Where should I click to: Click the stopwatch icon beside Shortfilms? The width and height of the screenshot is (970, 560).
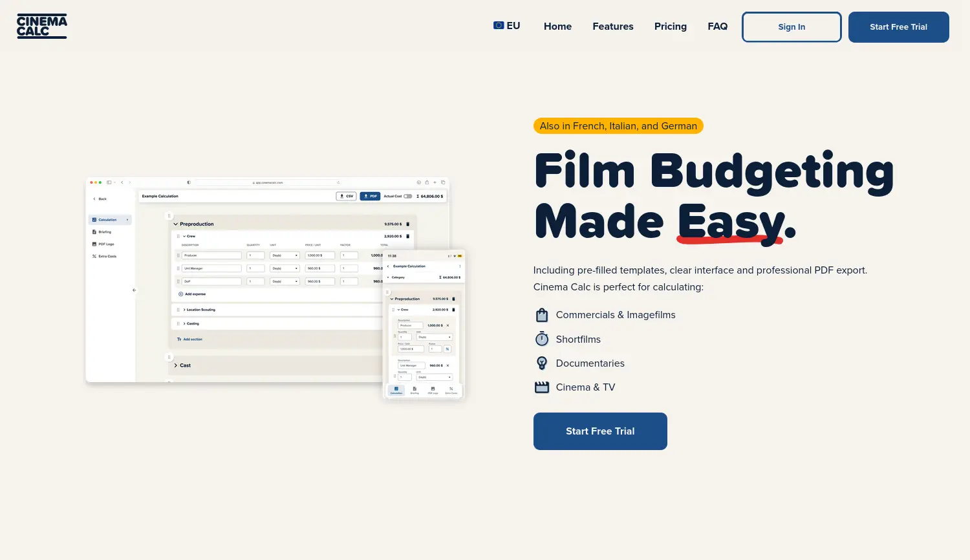click(x=542, y=339)
